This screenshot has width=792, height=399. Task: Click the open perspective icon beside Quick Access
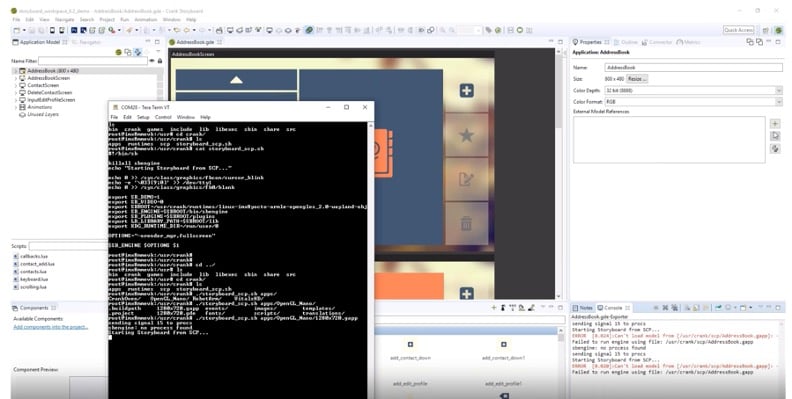(766, 30)
